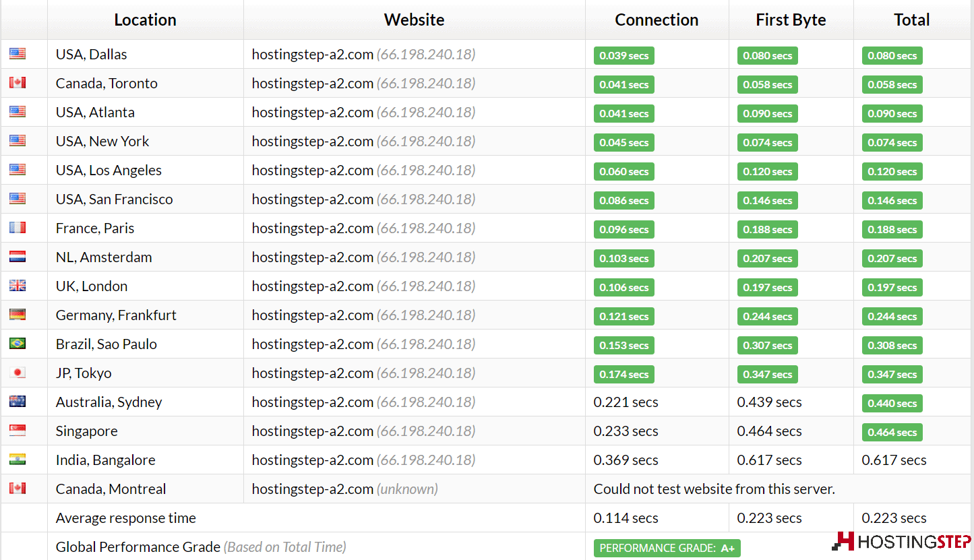Click the 0.114 secs average connection value

click(626, 518)
